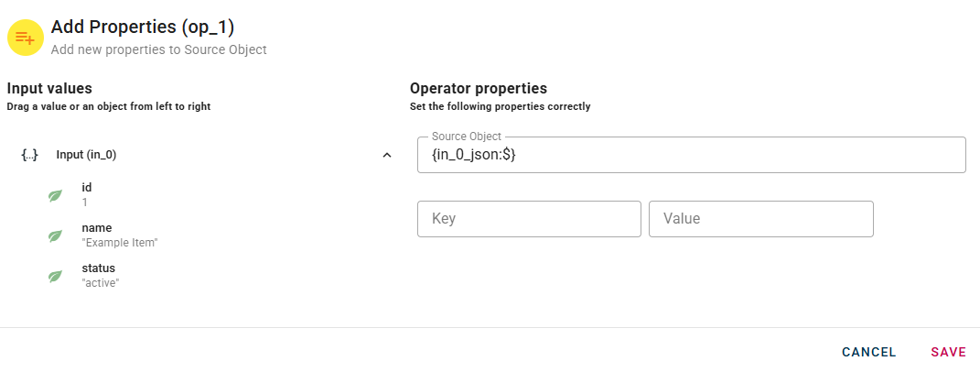Click the curly braces object icon

pos(29,155)
